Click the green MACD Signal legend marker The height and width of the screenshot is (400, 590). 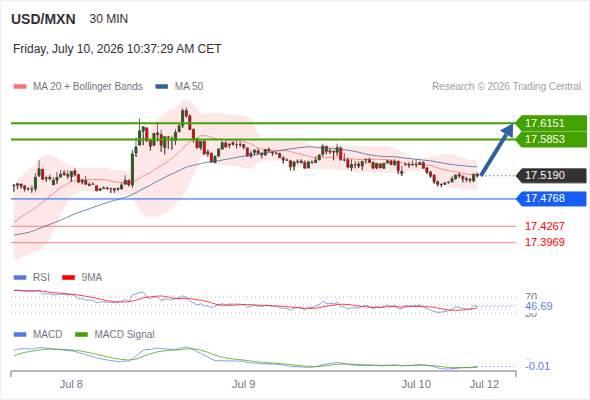tap(82, 335)
